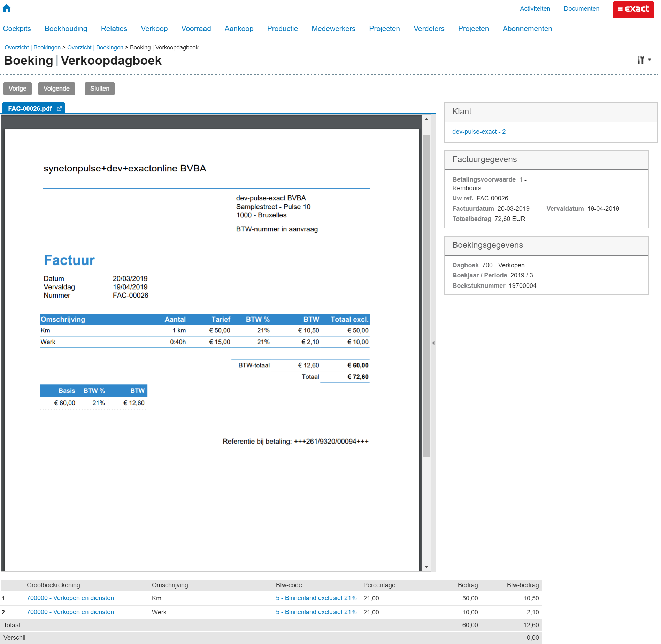Select the FAC-00026.pdf tab
Screen dimensions: 661x644
[x=30, y=109]
